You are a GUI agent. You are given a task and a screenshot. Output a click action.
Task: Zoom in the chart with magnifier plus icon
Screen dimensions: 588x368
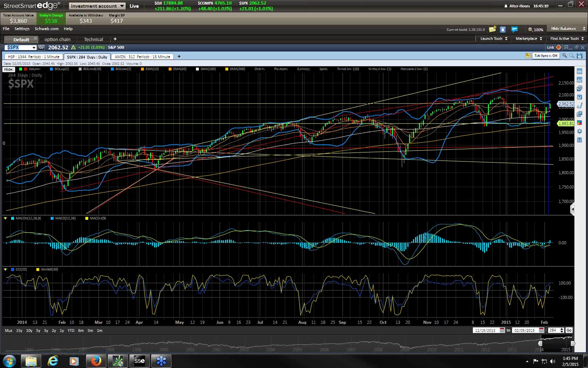564,56
